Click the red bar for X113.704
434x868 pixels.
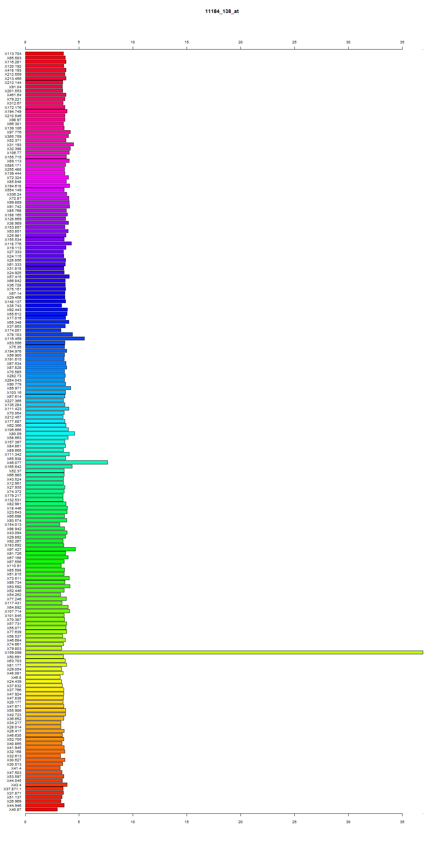(x=44, y=54)
